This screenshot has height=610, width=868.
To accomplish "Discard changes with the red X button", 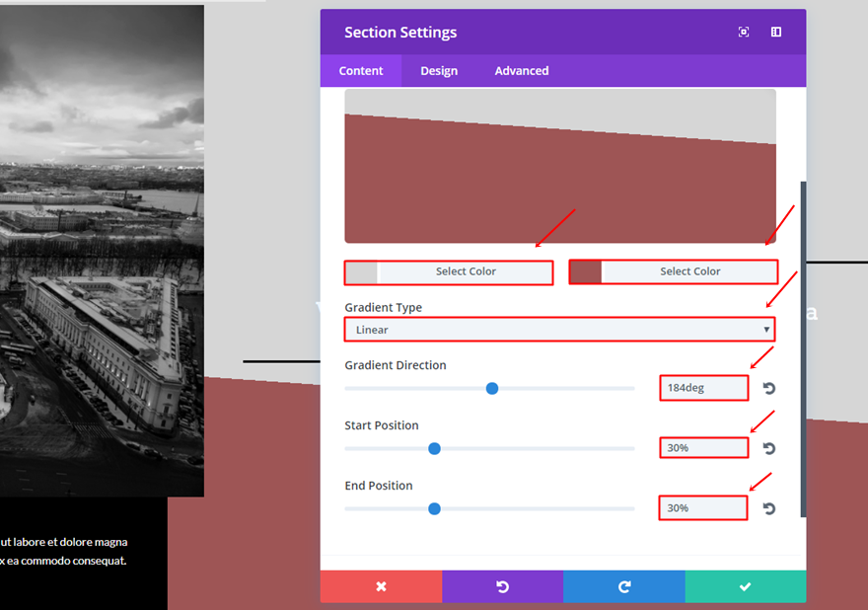I will (381, 586).
